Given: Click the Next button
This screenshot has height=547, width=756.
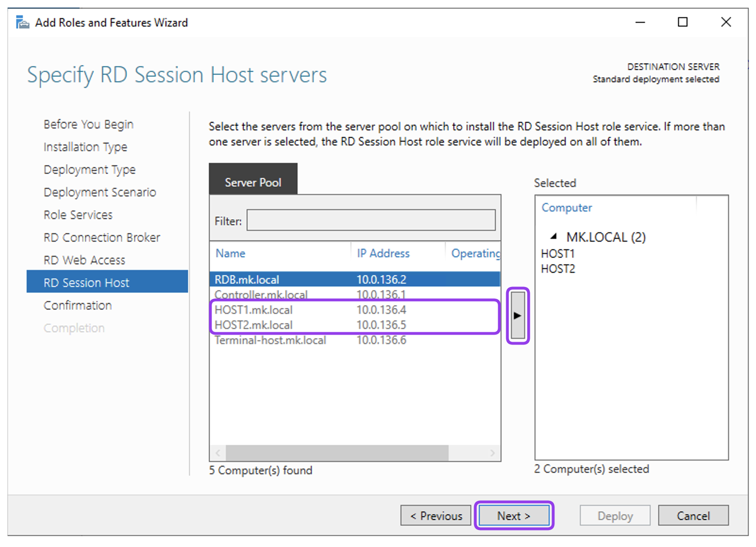Looking at the screenshot, I should click(x=514, y=515).
